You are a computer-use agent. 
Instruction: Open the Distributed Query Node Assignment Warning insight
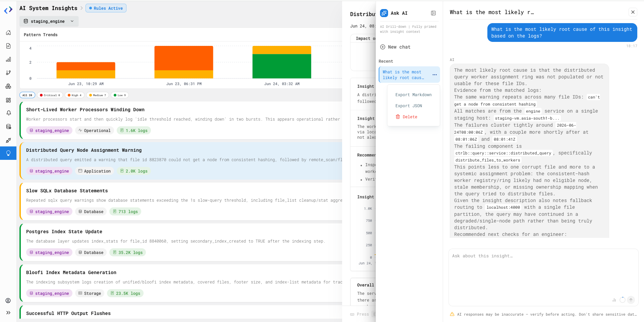(181, 160)
